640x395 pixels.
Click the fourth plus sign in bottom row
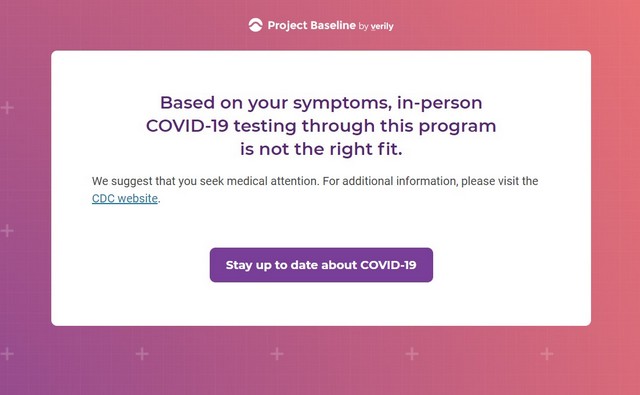pos(412,353)
